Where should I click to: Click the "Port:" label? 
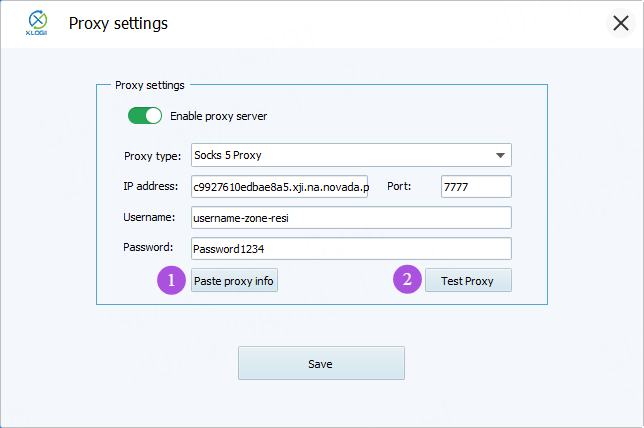coord(397,187)
